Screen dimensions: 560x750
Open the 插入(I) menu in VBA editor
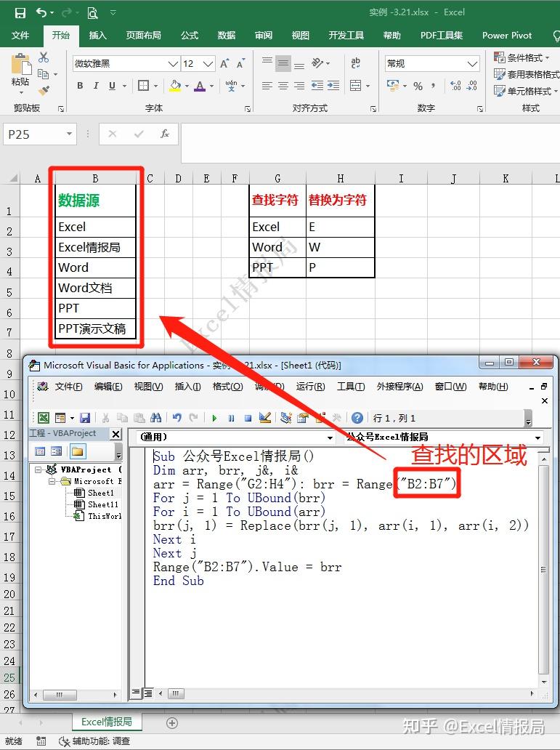[187, 387]
